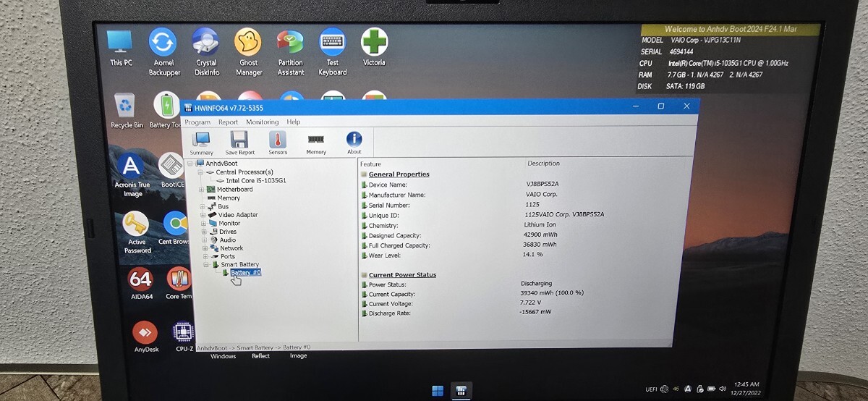Click the Device Name value VJ8BPS52A
Image resolution: width=868 pixels, height=401 pixels.
point(542,184)
